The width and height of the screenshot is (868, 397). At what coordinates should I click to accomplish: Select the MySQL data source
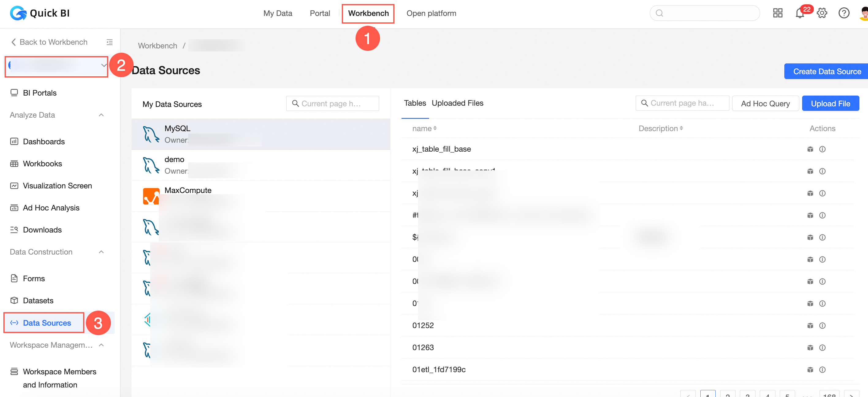tap(261, 134)
